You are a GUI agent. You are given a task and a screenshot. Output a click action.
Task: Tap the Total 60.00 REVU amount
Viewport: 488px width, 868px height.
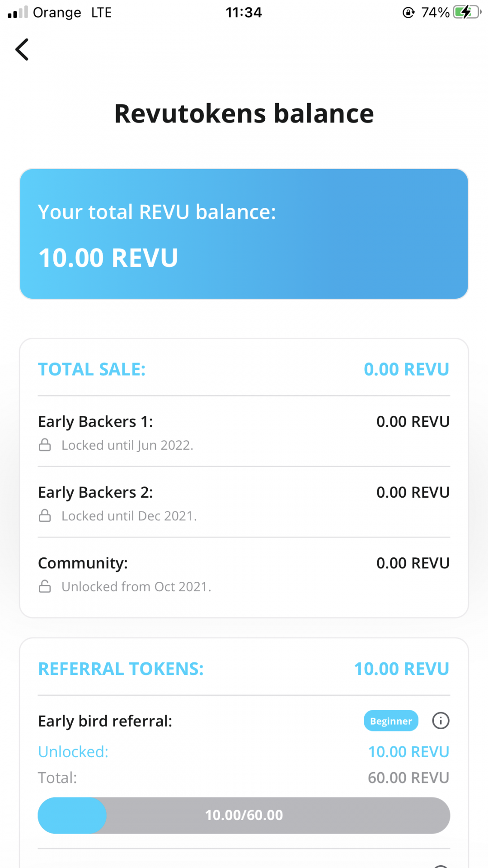[408, 778]
